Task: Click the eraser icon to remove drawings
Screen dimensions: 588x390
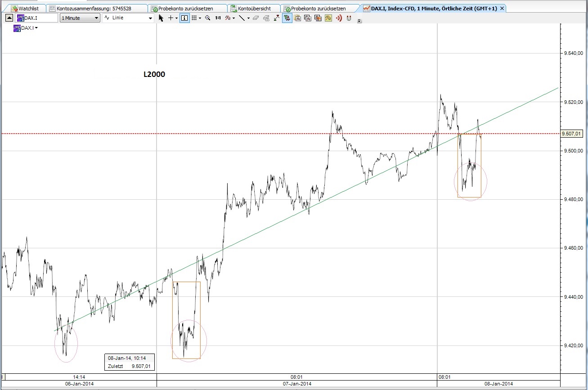Action: pos(255,18)
